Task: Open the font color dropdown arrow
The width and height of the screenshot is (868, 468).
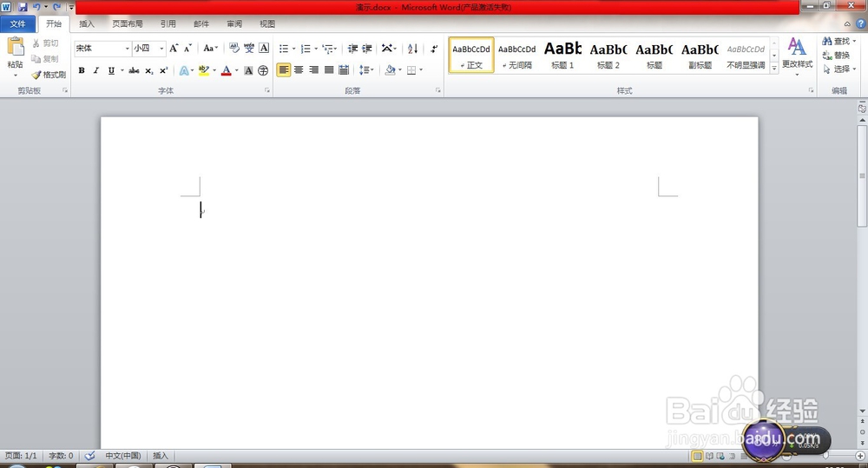Action: tap(236, 70)
